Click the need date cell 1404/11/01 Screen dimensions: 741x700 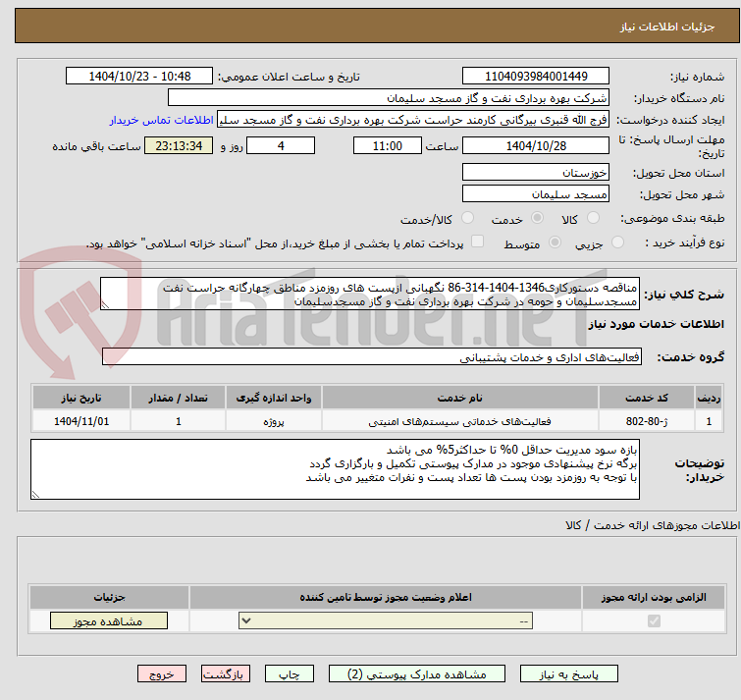click(81, 421)
